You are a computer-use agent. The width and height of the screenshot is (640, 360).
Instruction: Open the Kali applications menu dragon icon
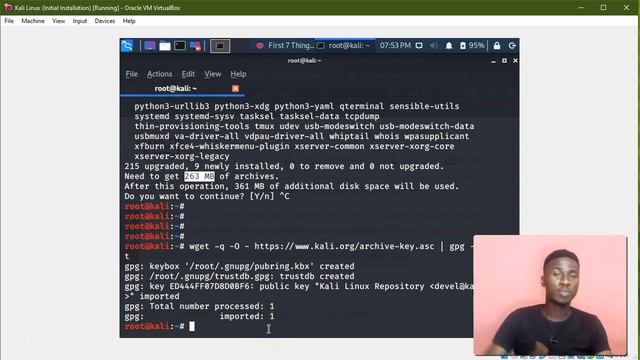pos(127,46)
